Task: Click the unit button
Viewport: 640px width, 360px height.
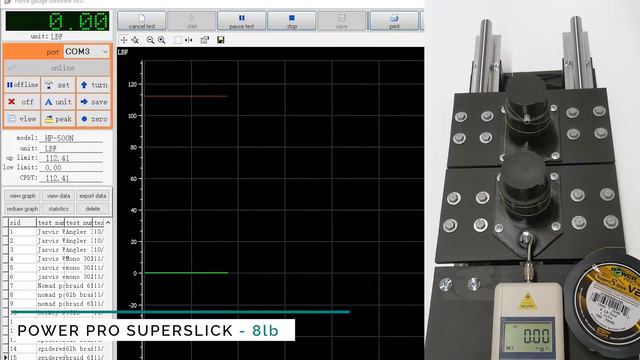Action: click(58, 102)
